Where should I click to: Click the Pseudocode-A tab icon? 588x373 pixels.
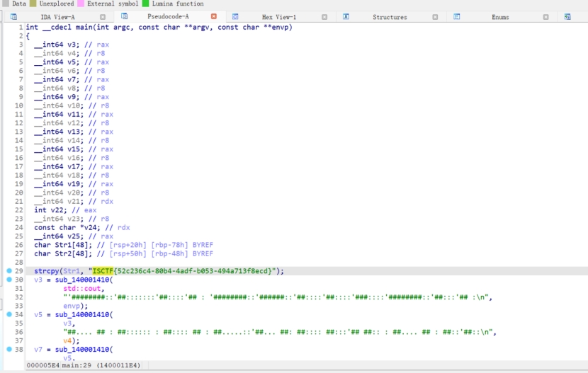coord(125,16)
